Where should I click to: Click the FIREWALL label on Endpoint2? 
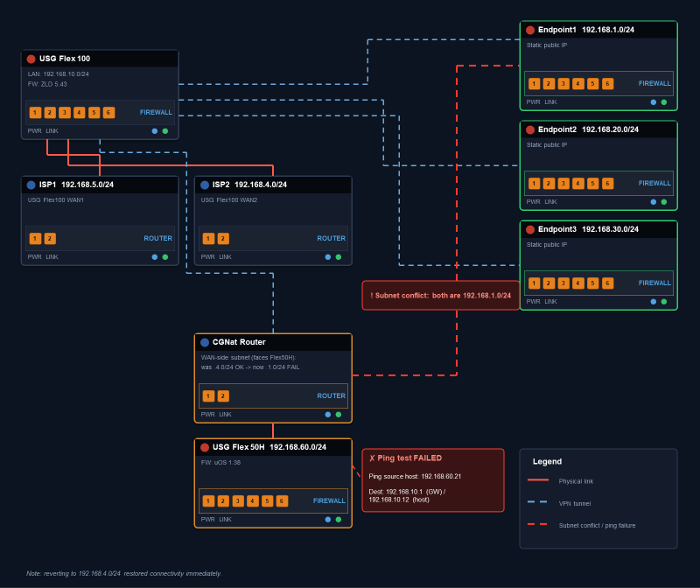pos(654,184)
